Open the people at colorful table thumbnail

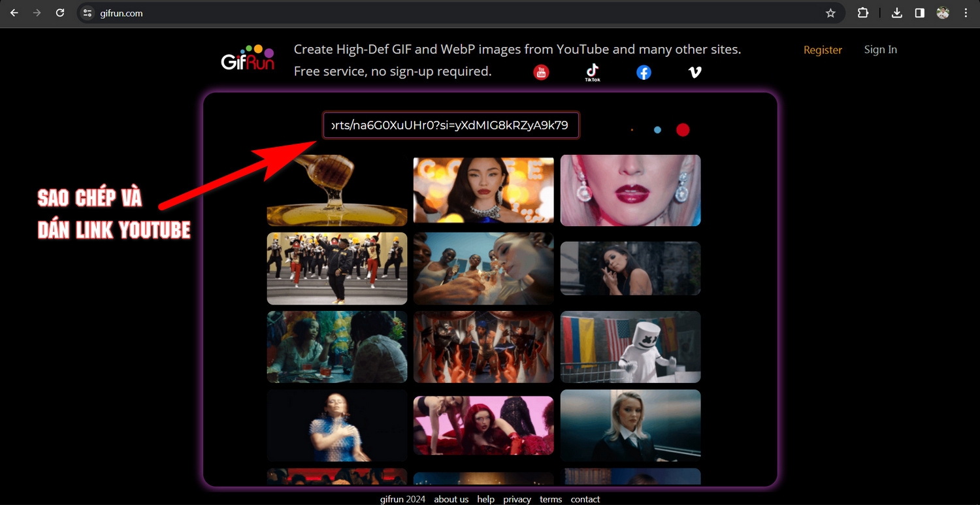point(337,347)
